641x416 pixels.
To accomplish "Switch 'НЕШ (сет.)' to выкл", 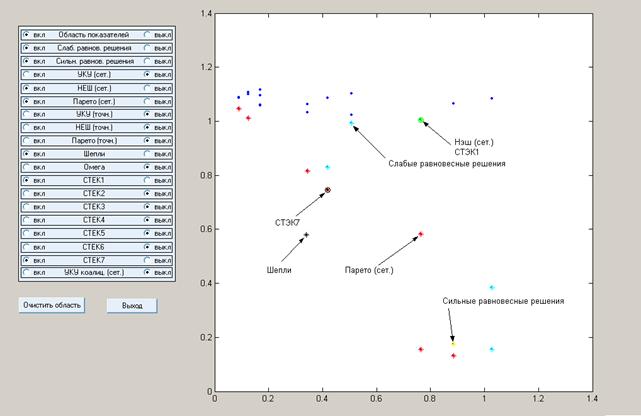I will coord(148,88).
